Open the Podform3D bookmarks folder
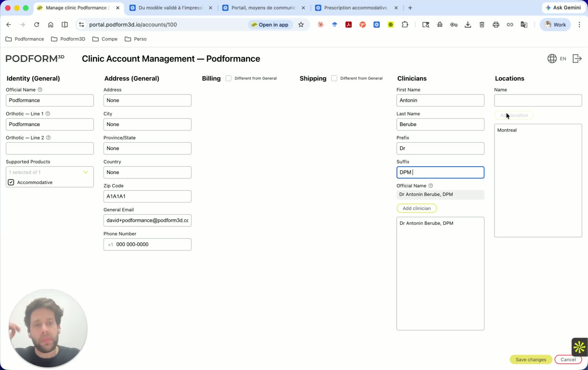The image size is (588, 370). (68, 39)
